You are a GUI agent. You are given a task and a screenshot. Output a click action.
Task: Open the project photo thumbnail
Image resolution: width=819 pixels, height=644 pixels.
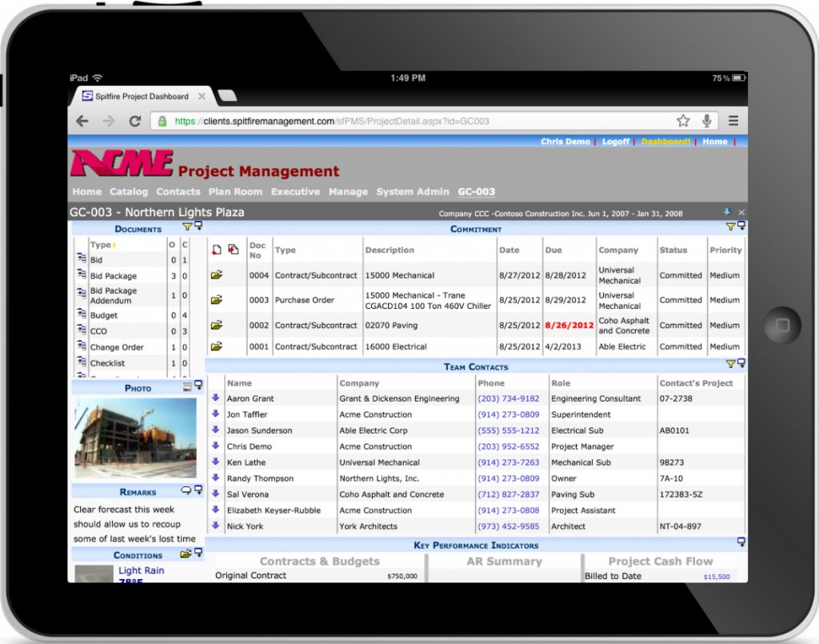coord(136,438)
